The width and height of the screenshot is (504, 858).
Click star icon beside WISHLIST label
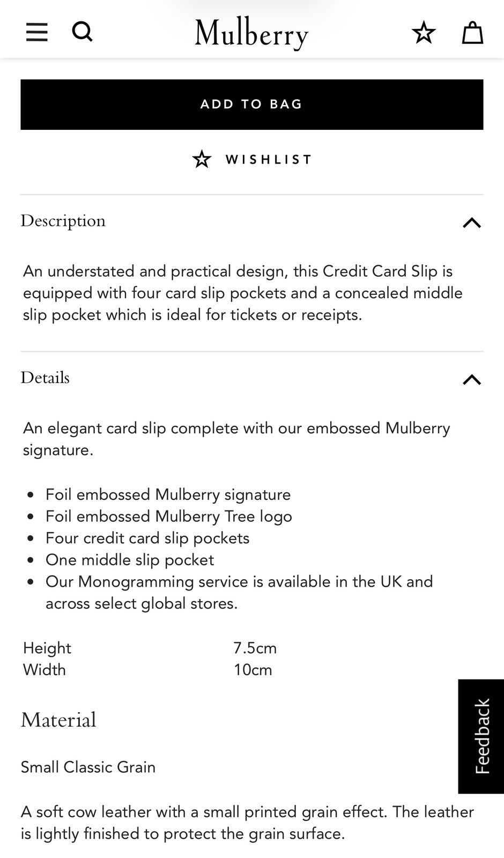click(202, 159)
